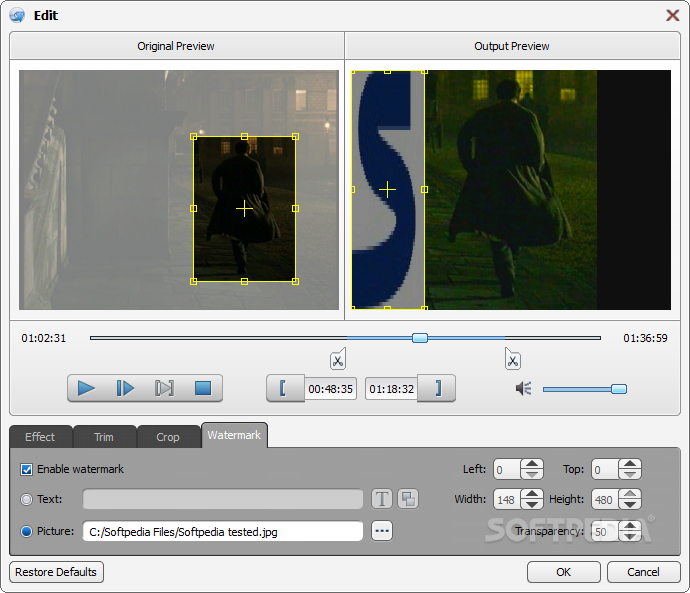Decrease the Top value with down arrow
The width and height of the screenshot is (690, 593).
[630, 474]
